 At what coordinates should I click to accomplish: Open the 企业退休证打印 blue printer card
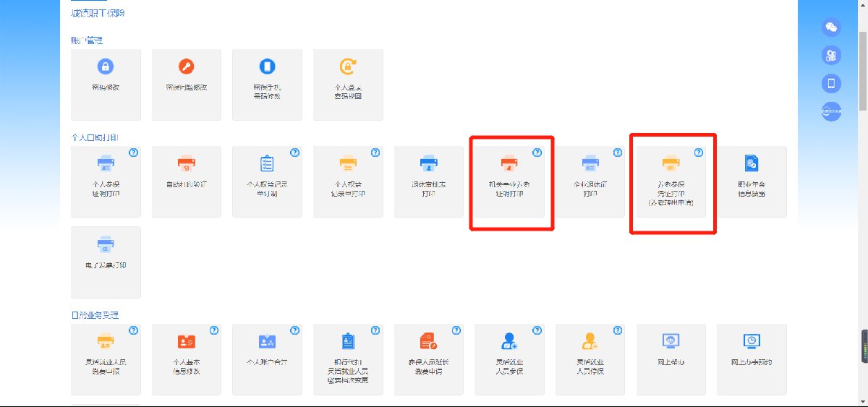590,181
